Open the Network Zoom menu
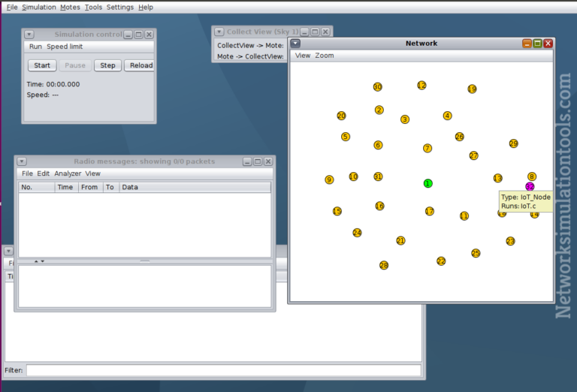 pos(325,56)
